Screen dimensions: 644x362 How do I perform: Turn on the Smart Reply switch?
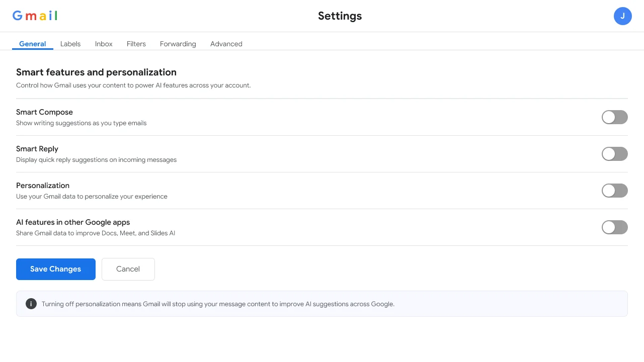pos(615,154)
